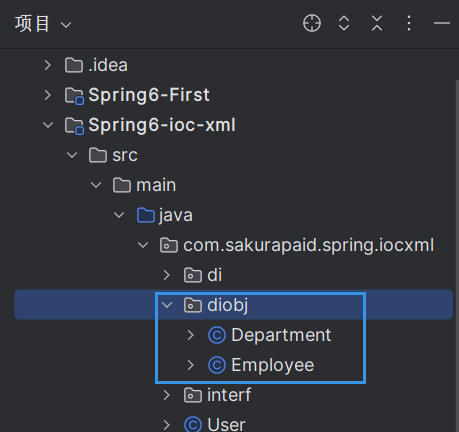Select the main folder
The height and width of the screenshot is (432, 459).
coord(156,185)
